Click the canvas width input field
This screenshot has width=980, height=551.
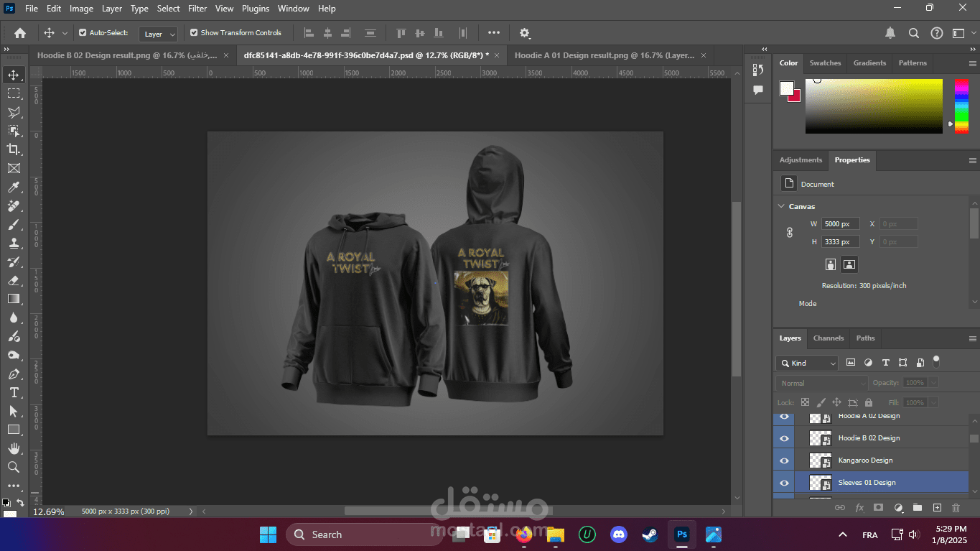pyautogui.click(x=840, y=224)
